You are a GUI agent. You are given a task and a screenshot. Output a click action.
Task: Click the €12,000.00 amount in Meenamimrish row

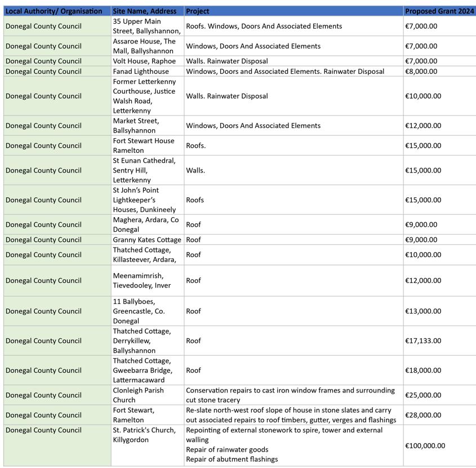423,280
